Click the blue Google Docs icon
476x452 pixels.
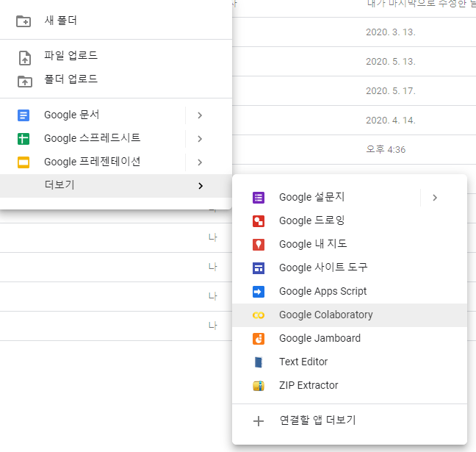click(24, 115)
